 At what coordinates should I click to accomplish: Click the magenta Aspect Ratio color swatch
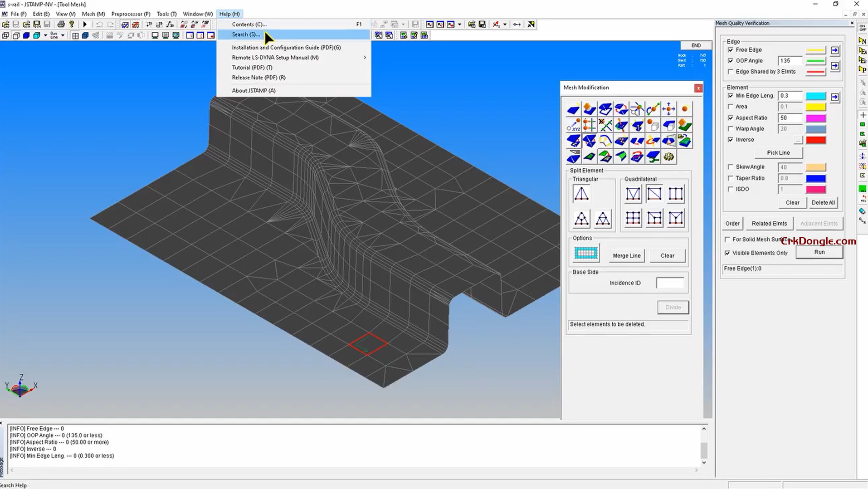coord(816,117)
